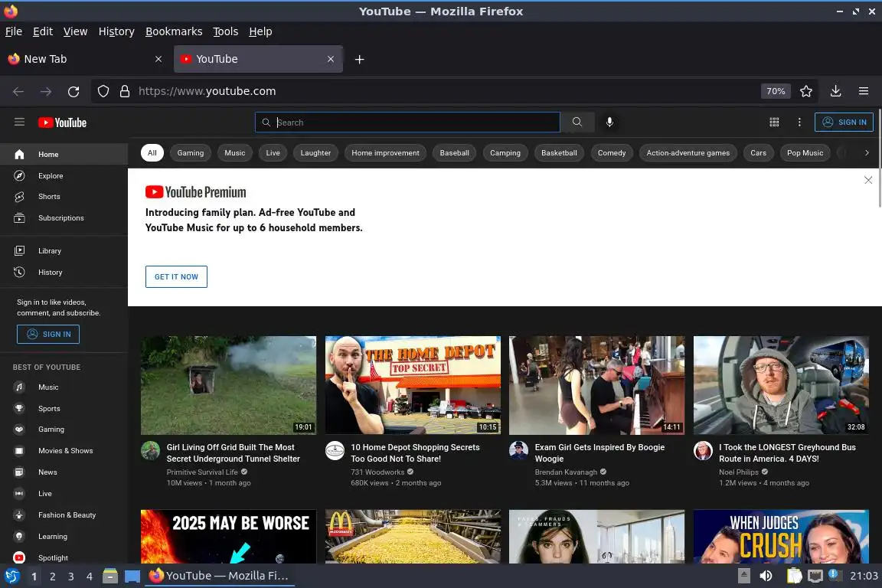This screenshot has height=588, width=882.
Task: Click the top-right SIGN IN button
Action: point(844,122)
